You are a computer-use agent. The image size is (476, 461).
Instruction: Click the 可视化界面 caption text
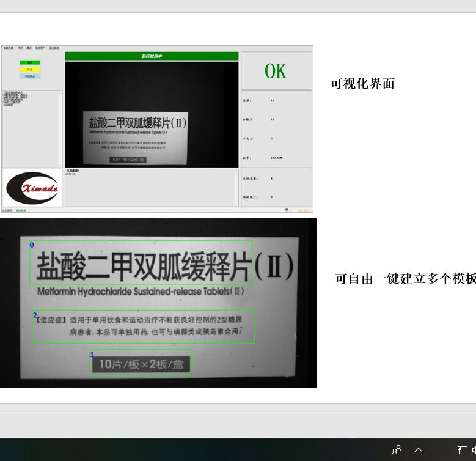pos(362,84)
